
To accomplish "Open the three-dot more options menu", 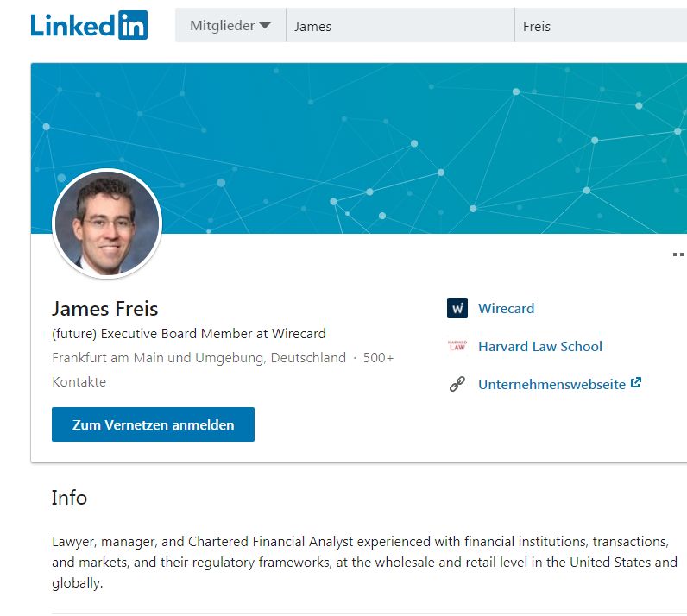I will tap(678, 255).
